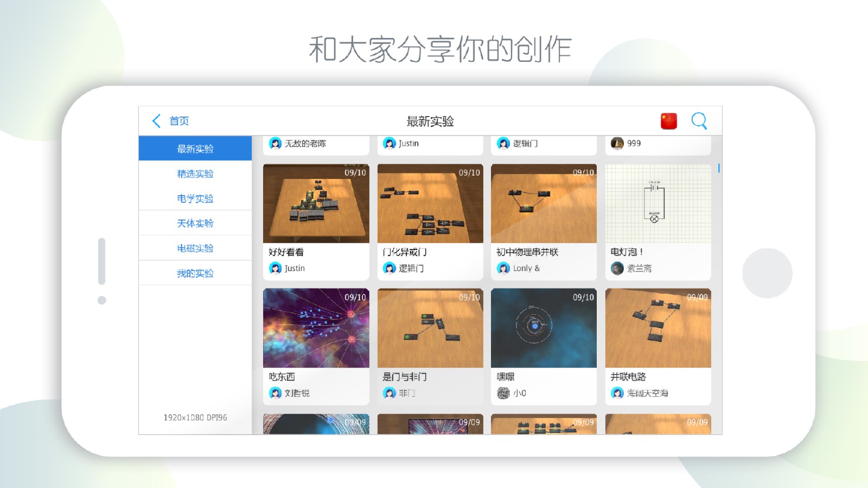Select the 天体实验 category

pyautogui.click(x=195, y=223)
